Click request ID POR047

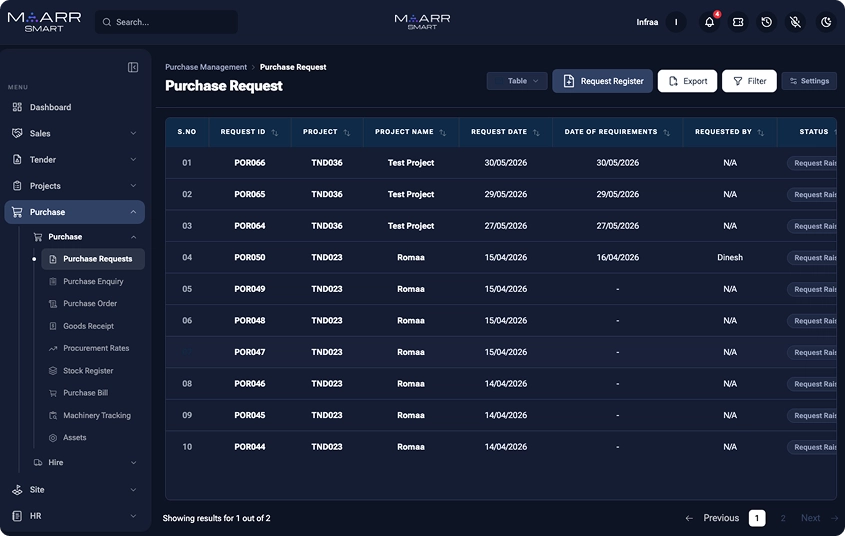[250, 352]
